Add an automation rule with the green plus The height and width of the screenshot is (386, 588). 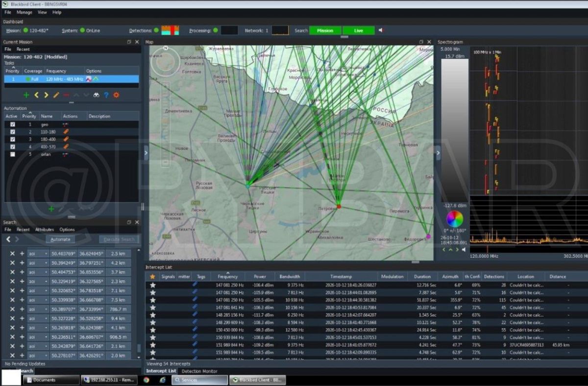point(51,209)
